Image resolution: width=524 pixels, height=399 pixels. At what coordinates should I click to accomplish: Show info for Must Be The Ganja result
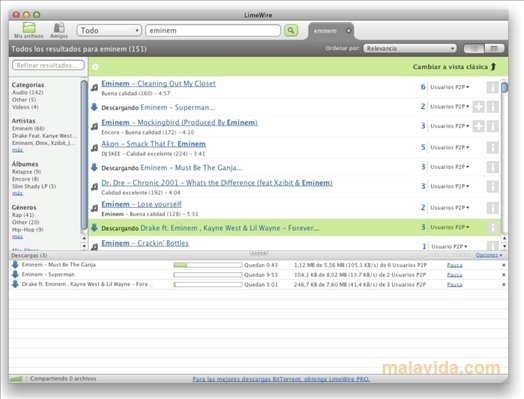pos(492,167)
